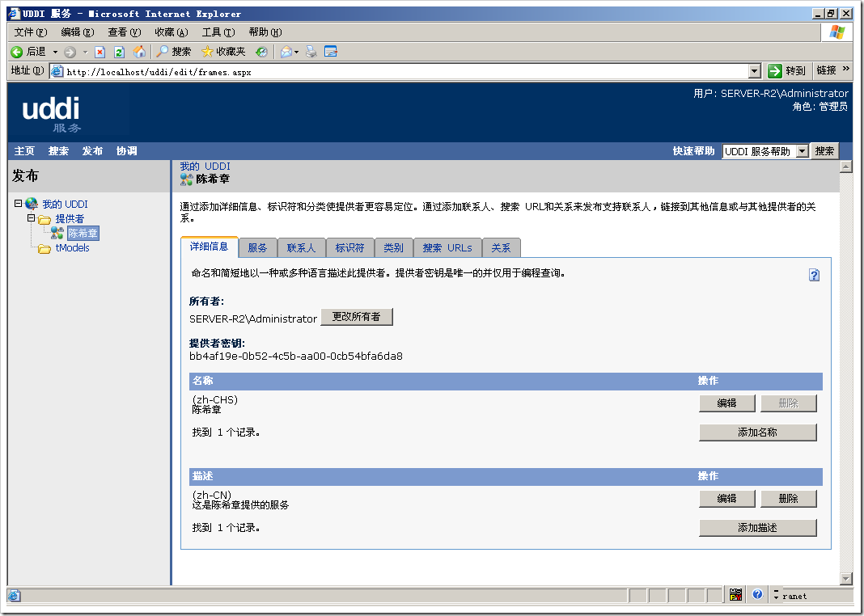Click the Windows flag logo throbber

837,32
